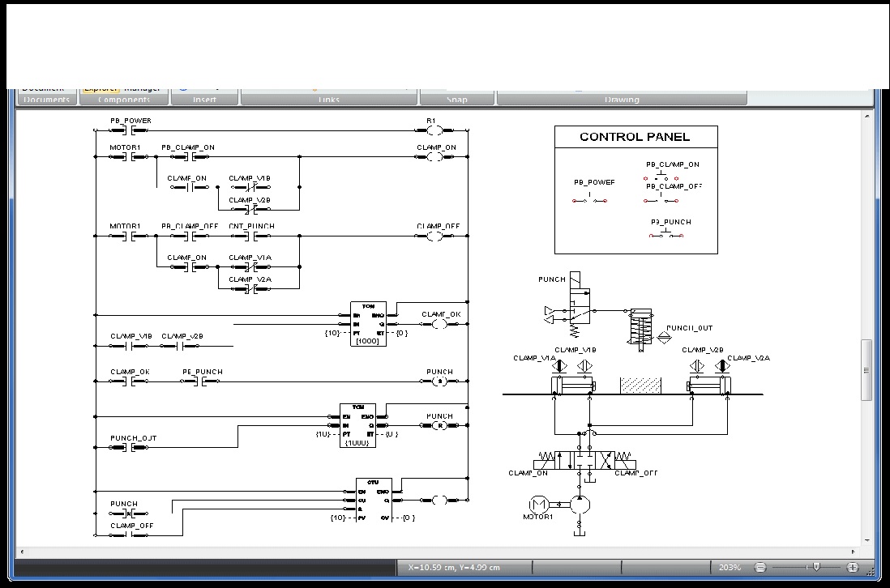Click PB_PUNCH pushbutton on control panel
The height and width of the screenshot is (588, 890).
(666, 233)
